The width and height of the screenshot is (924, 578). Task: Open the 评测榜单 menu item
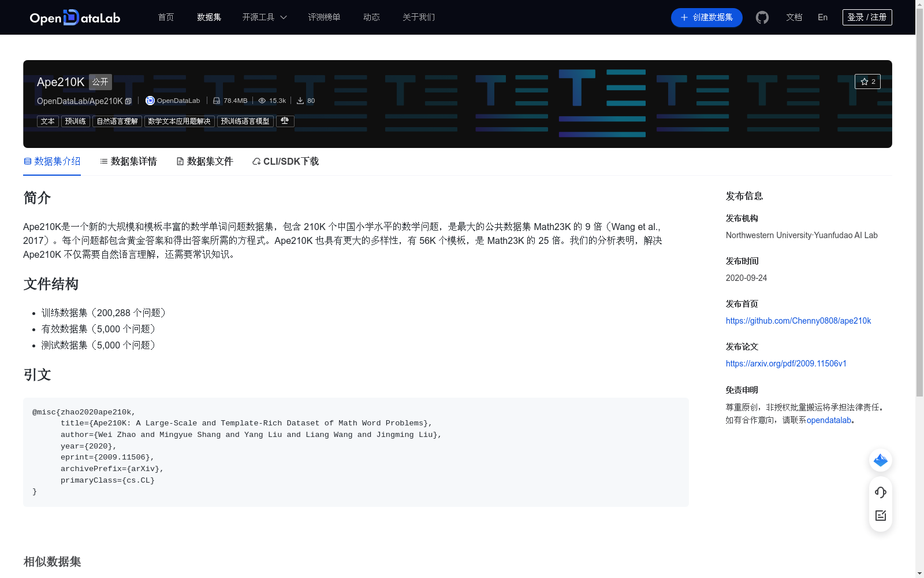[x=325, y=17]
